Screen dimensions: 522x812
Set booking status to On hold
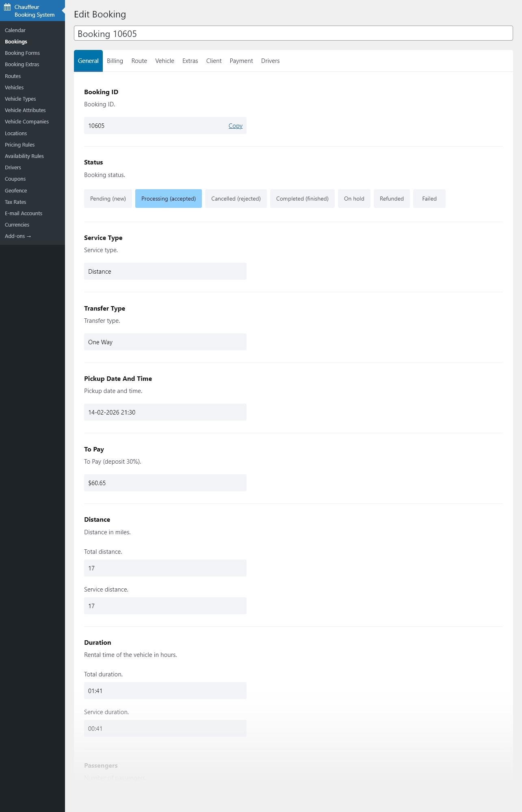[354, 199]
